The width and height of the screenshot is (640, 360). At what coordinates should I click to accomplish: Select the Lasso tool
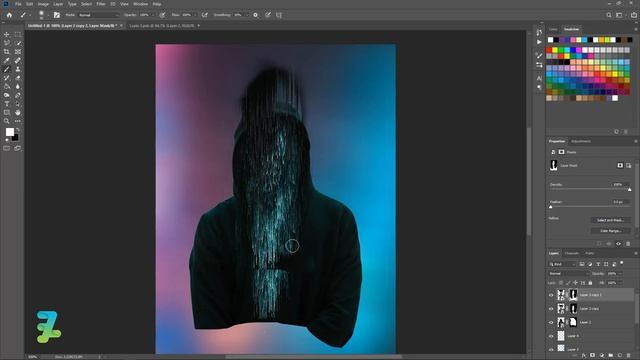click(x=7, y=43)
